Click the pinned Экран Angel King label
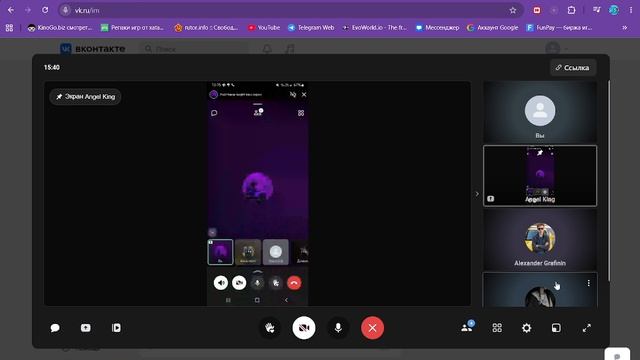Image resolution: width=640 pixels, height=360 pixels. 85,97
